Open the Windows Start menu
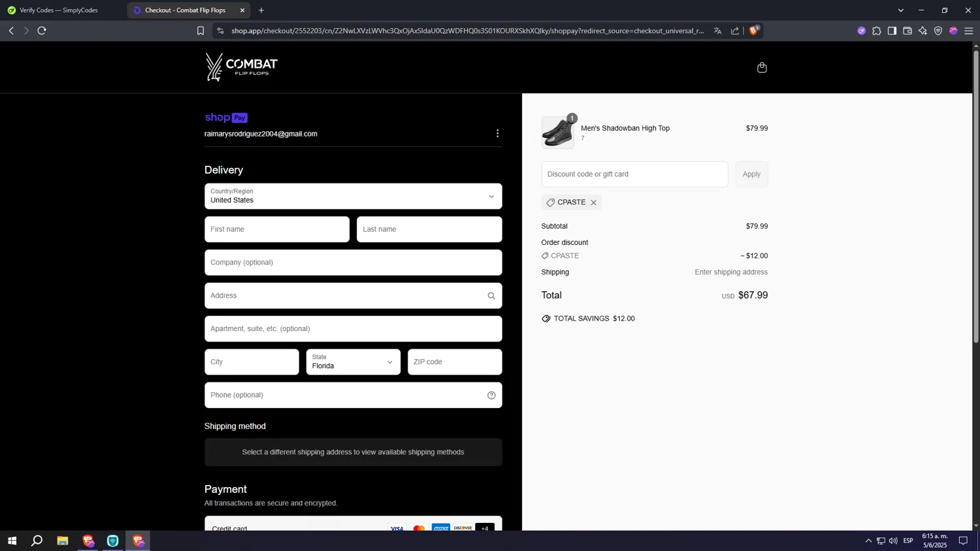 [x=12, y=541]
